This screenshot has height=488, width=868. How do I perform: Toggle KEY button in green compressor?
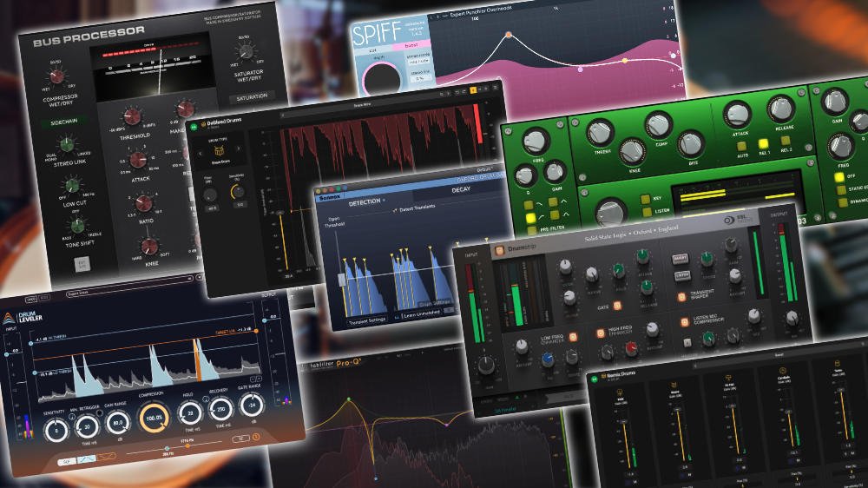coord(645,198)
